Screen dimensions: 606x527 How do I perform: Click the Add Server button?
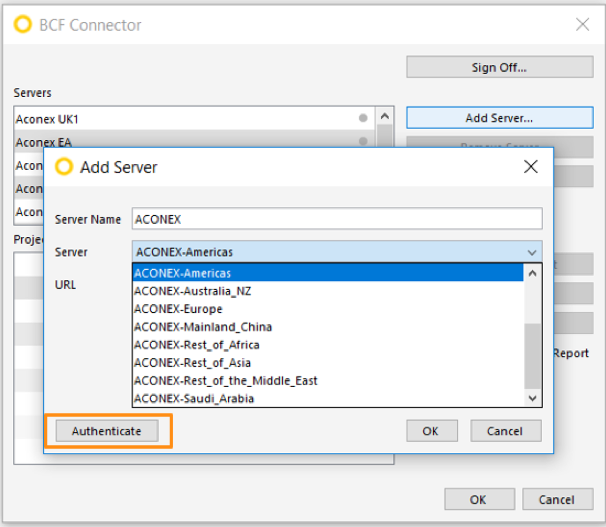click(x=499, y=118)
